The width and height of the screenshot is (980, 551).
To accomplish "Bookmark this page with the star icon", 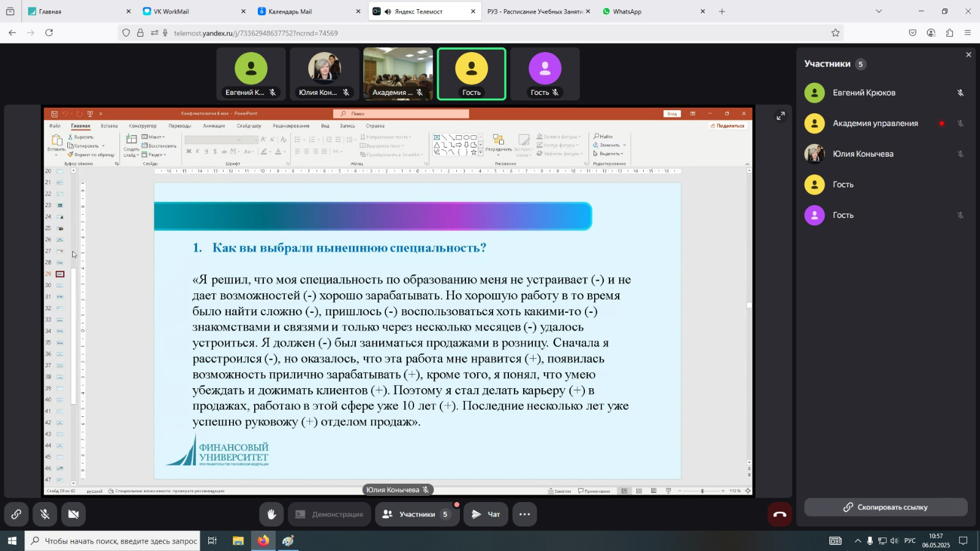I will click(835, 33).
